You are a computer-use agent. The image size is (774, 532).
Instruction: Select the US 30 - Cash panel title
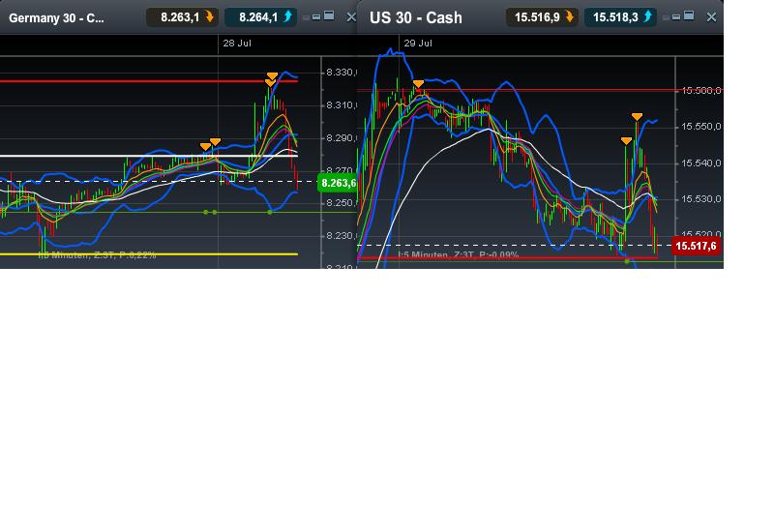point(416,17)
